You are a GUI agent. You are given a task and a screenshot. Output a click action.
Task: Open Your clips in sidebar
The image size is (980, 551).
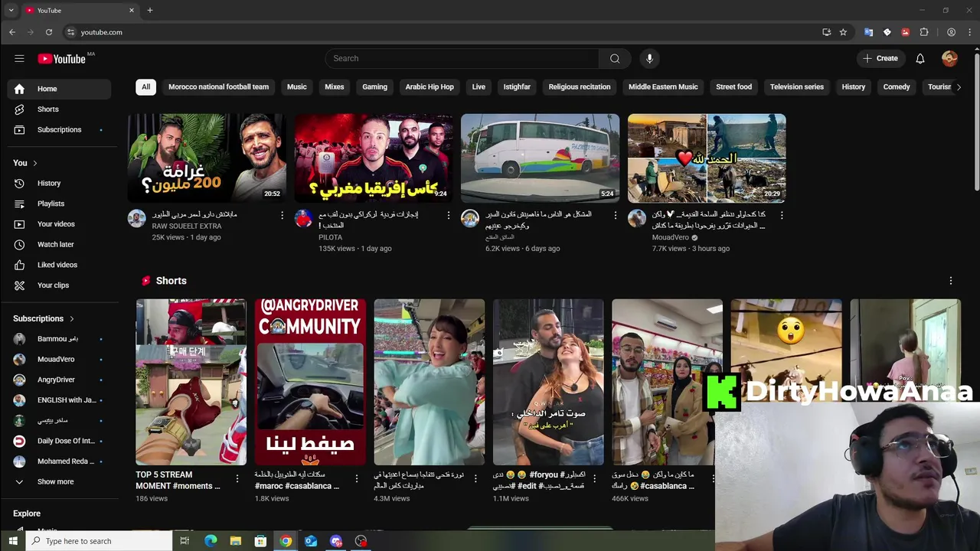(x=59, y=285)
